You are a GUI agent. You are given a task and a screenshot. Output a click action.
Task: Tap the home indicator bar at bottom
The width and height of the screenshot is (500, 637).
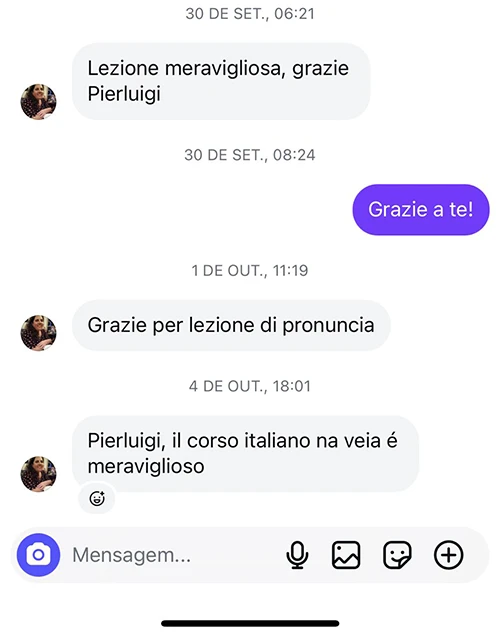[250, 624]
